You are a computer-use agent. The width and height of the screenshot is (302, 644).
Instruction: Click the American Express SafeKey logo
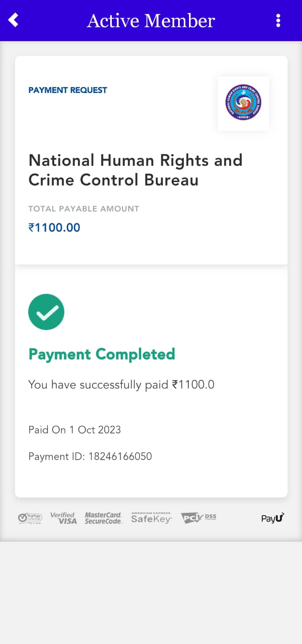(x=151, y=518)
